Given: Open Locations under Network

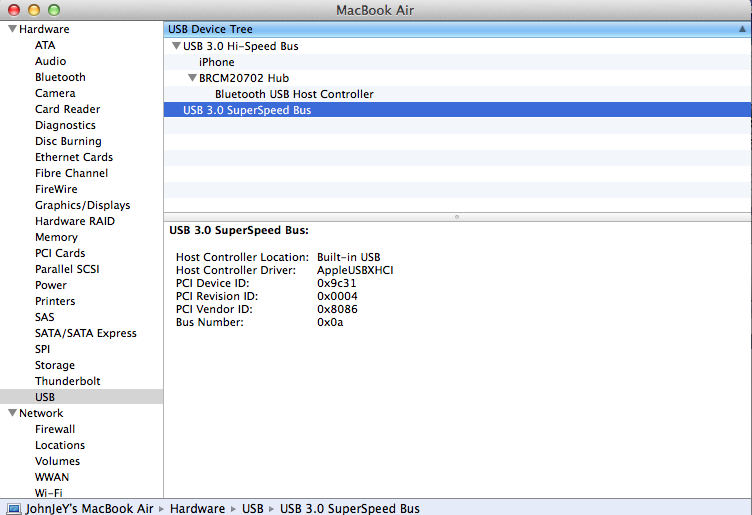Looking at the screenshot, I should pos(60,445).
